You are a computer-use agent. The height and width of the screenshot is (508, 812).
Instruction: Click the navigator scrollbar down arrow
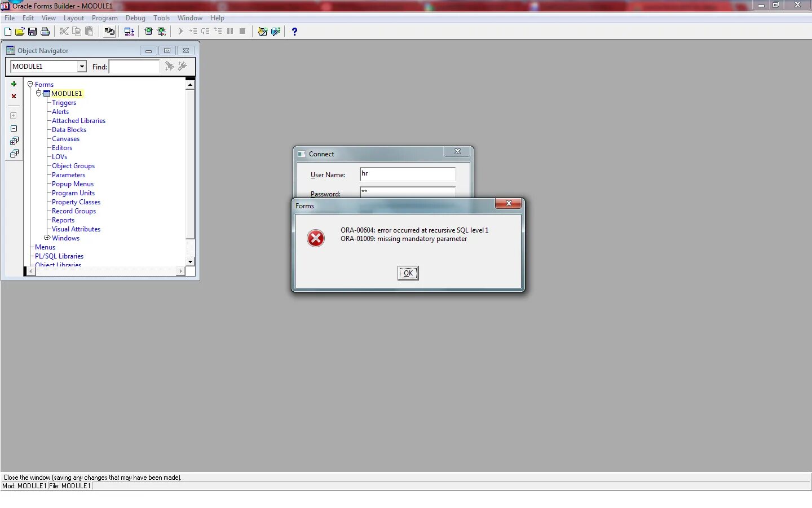pyautogui.click(x=190, y=262)
